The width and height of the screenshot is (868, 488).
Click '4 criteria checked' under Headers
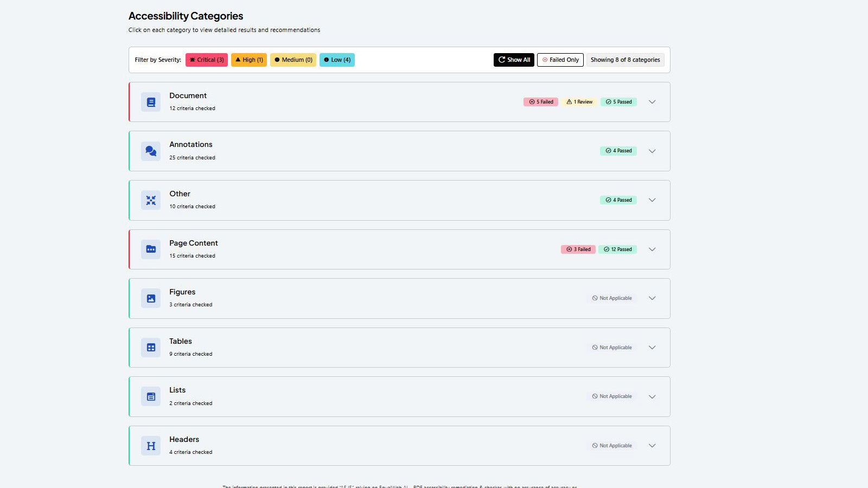coord(191,452)
